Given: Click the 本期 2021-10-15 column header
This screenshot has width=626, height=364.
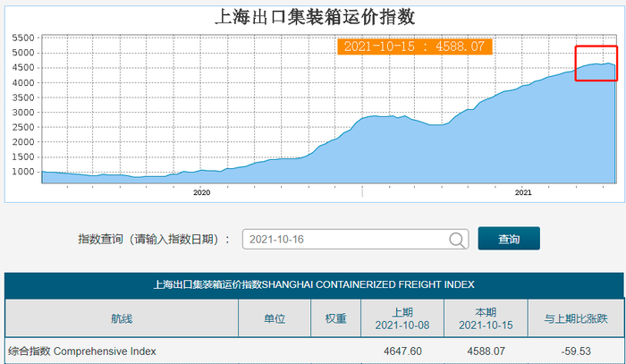Looking at the screenshot, I should 486,318.
